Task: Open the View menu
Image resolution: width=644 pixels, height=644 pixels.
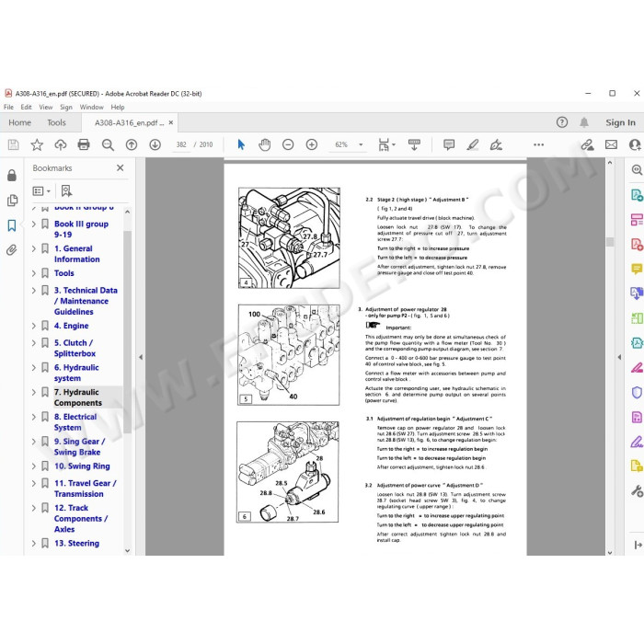Action: click(46, 108)
